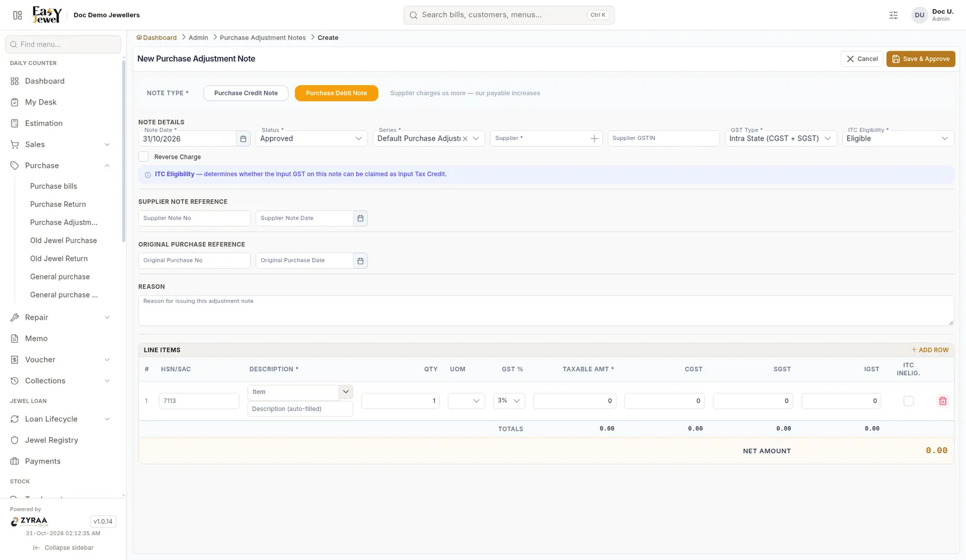Enable the Reverse Charge checkbox
966x560 pixels.
144,157
